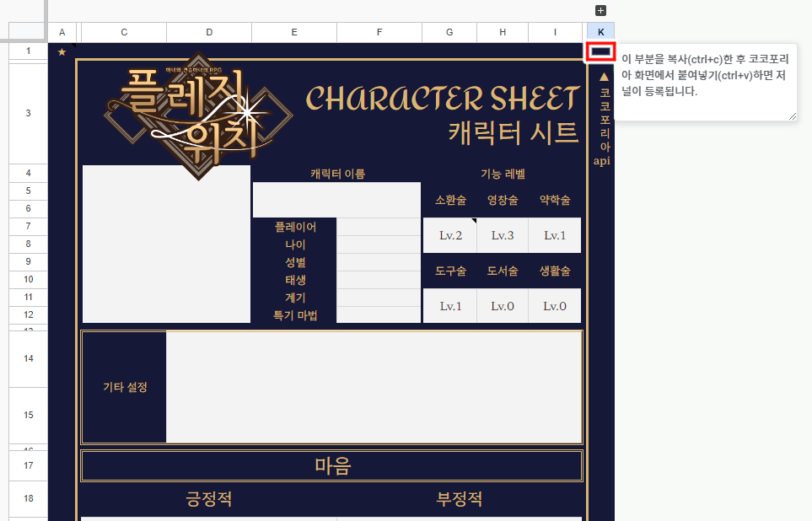Image resolution: width=812 pixels, height=521 pixels.
Task: Select the dark cell K1
Action: tap(600, 51)
